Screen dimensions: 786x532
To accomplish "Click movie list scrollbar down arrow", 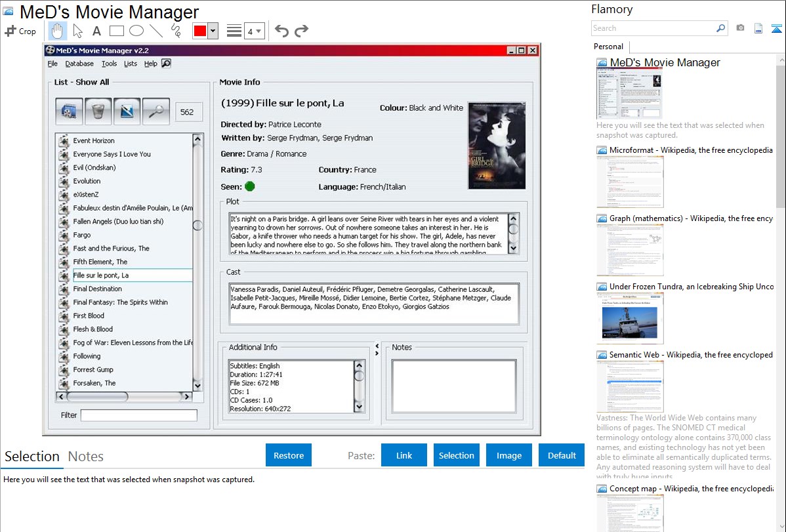I will click(197, 386).
